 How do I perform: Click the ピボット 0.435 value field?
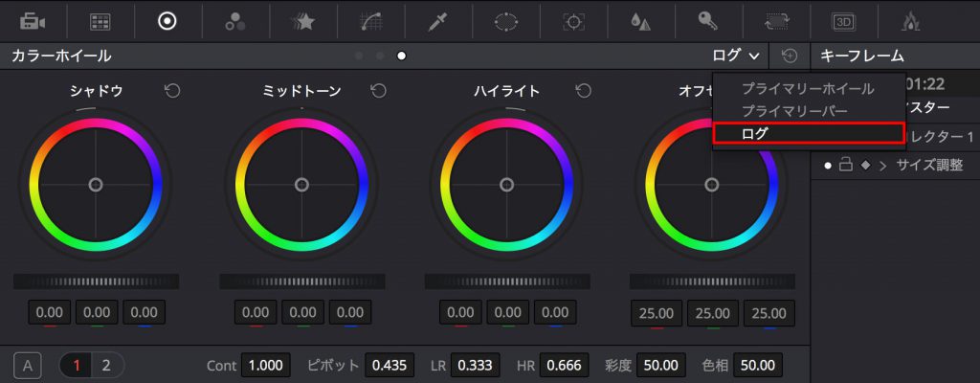(x=390, y=366)
